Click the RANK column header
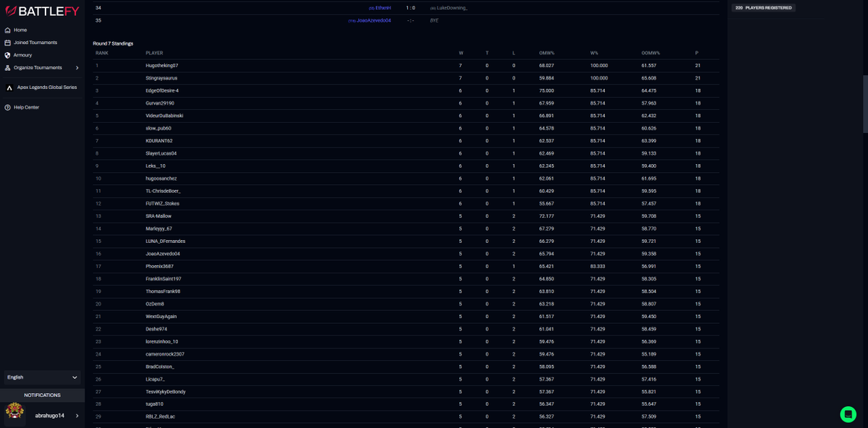Screen dimensions: 868x428 (x=102, y=53)
